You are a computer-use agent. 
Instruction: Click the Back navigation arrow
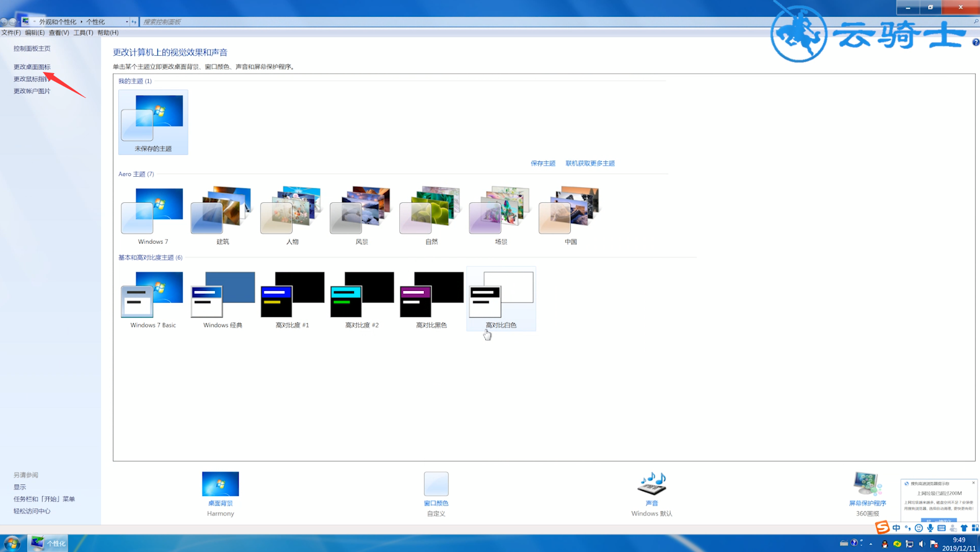coord(4,22)
